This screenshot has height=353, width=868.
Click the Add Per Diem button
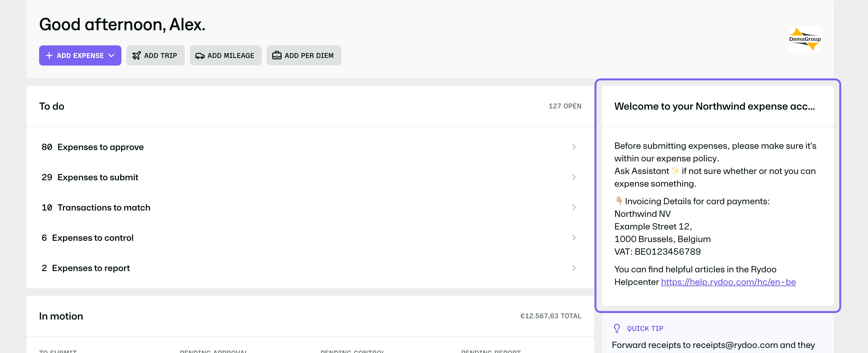pyautogui.click(x=304, y=55)
